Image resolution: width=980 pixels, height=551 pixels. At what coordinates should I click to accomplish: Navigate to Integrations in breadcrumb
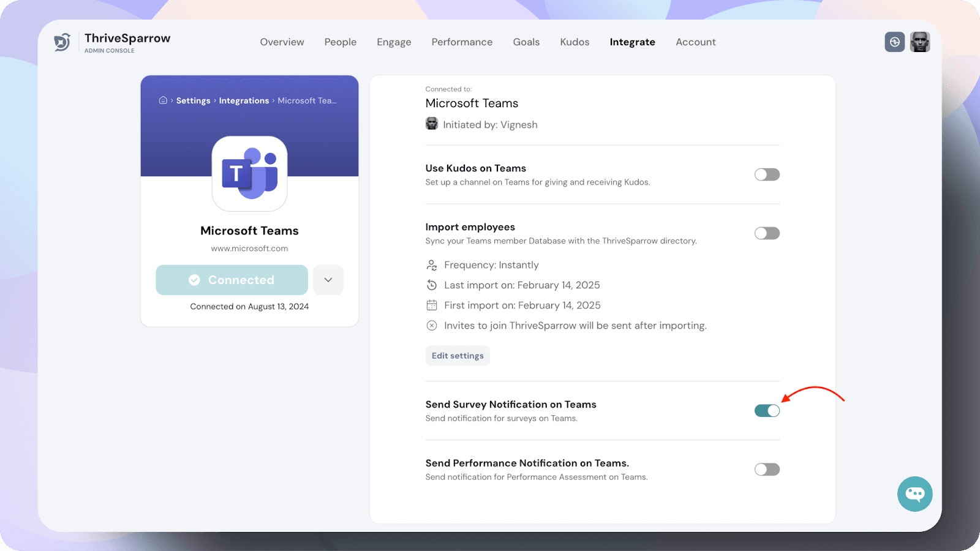(244, 101)
